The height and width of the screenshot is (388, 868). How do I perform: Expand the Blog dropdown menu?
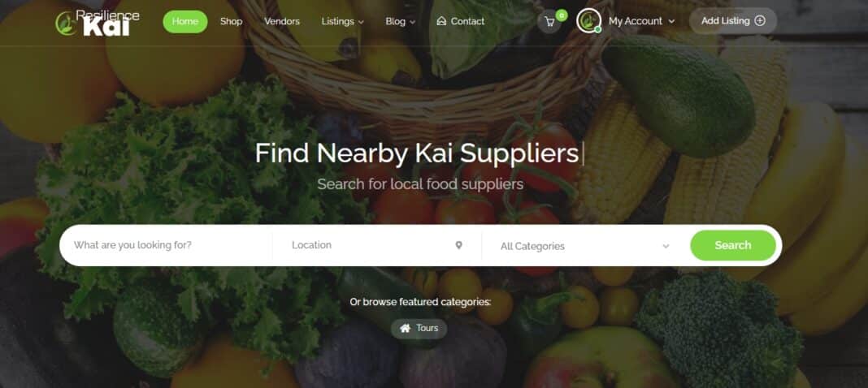[x=400, y=22]
